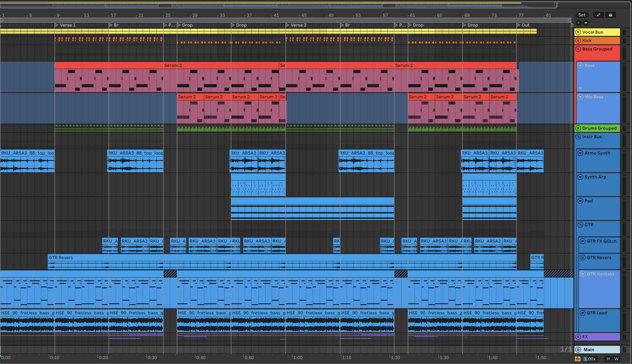This screenshot has height=364, width=632.
Task: Fold the Mid Bass track arrow
Action: [580, 97]
